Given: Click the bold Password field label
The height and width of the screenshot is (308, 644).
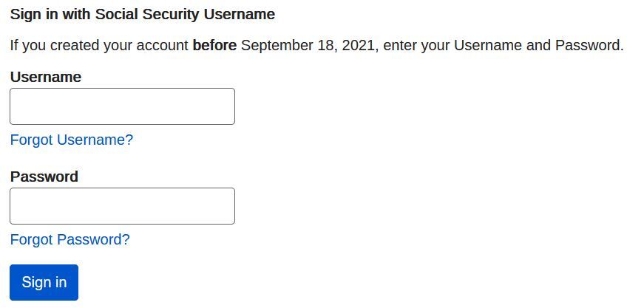Looking at the screenshot, I should pos(44,177).
